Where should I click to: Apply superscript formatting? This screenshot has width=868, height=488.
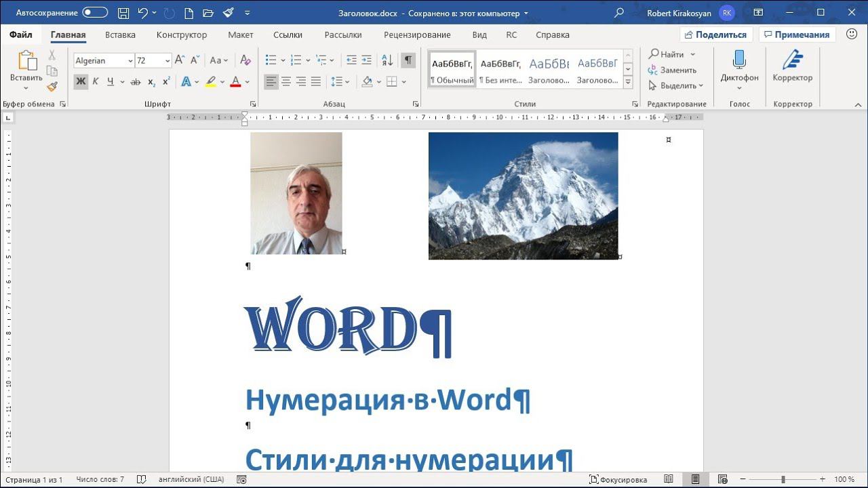click(x=166, y=82)
